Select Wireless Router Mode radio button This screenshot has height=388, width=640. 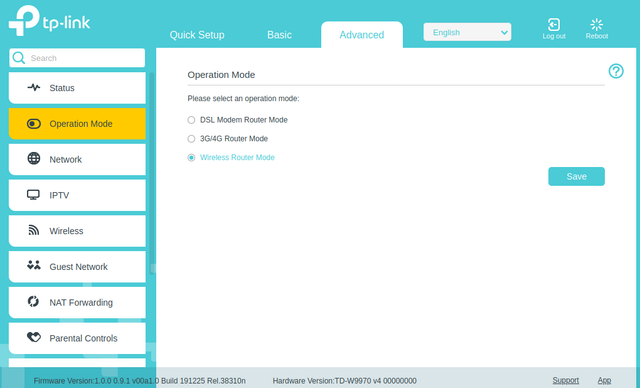[x=191, y=157]
